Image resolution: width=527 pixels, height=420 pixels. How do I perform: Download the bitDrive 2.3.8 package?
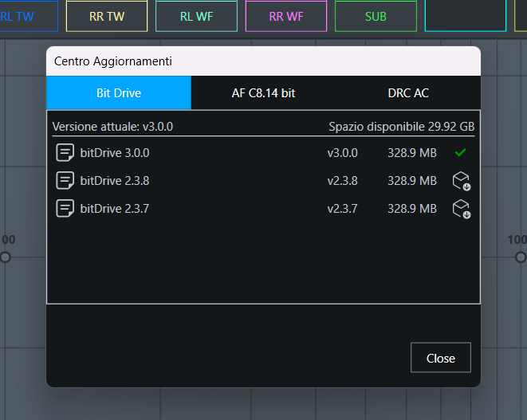462,181
